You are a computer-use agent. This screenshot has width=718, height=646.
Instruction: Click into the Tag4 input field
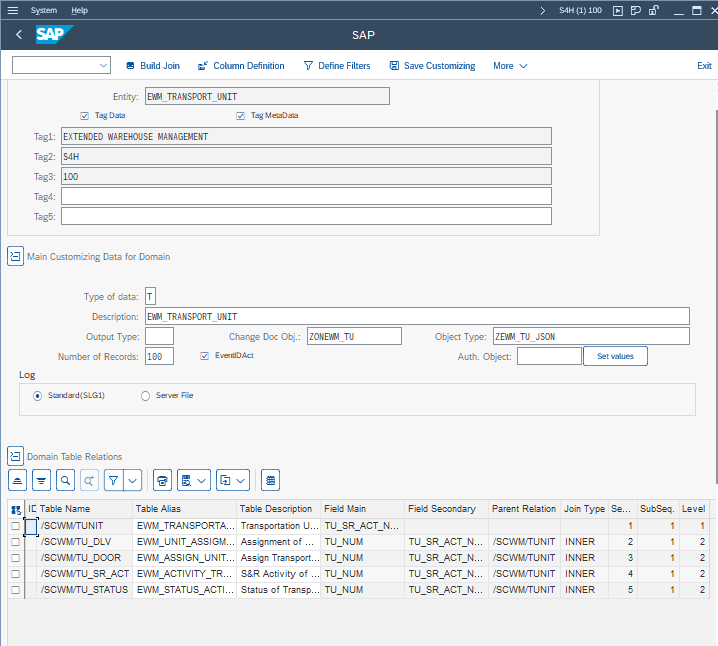pyautogui.click(x=306, y=196)
